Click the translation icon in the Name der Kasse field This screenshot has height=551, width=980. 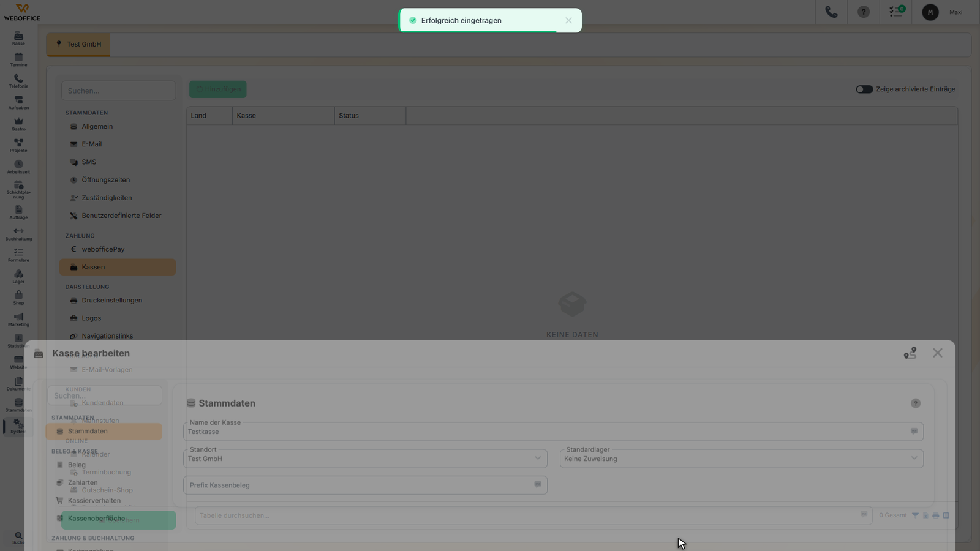click(x=914, y=432)
